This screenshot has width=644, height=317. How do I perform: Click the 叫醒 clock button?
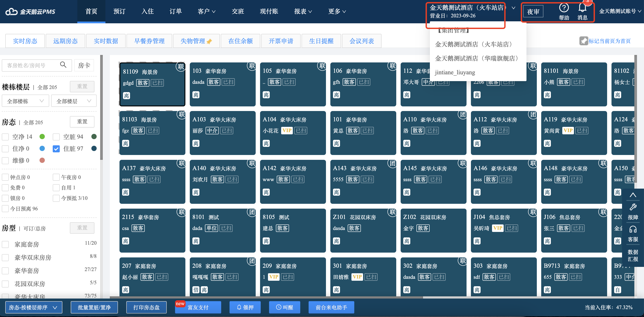coord(284,307)
